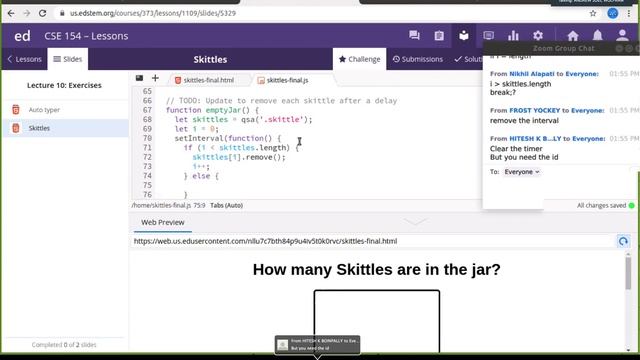640x360 pixels.
Task: Add a new file with plus icon
Action: pos(155,78)
